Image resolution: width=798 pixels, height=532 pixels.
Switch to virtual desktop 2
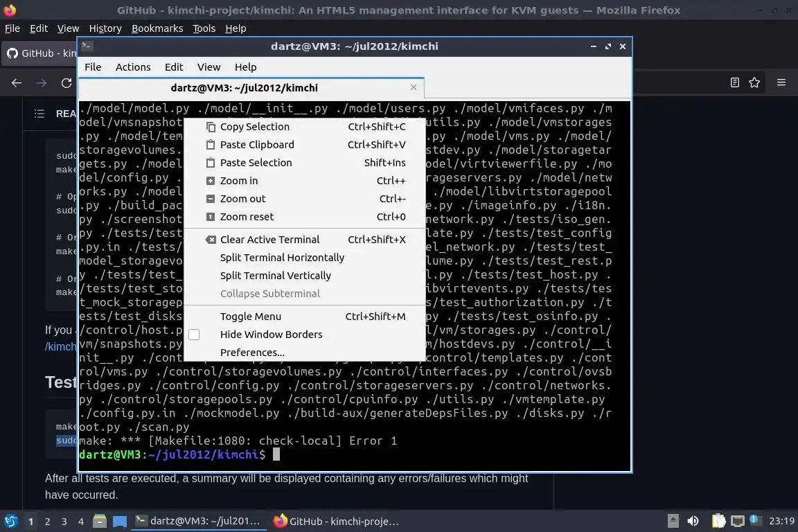pos(47,522)
